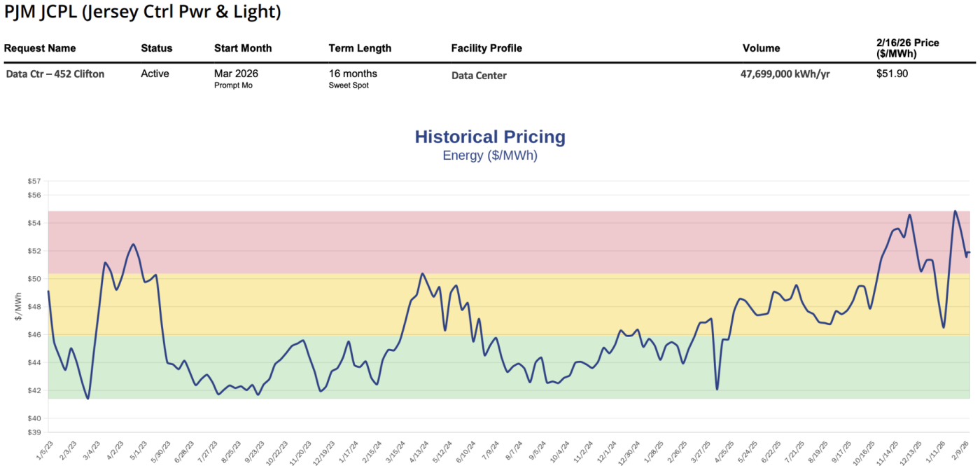Click the $51.90 price value
This screenshot has width=980, height=466.
[892, 74]
